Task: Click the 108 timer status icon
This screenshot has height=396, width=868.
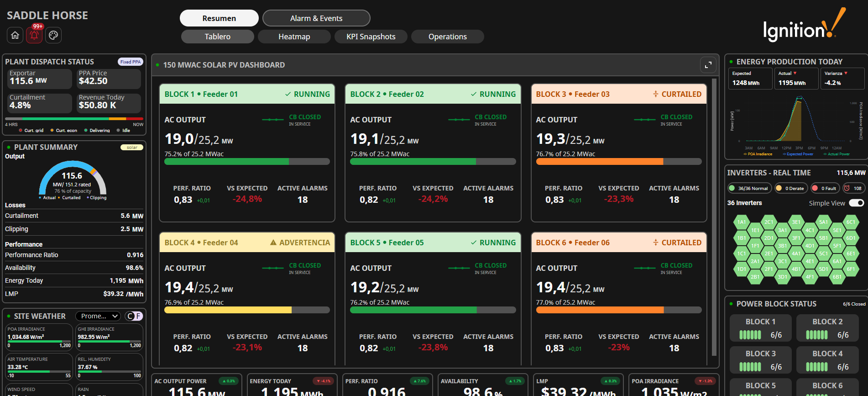Action: point(853,188)
